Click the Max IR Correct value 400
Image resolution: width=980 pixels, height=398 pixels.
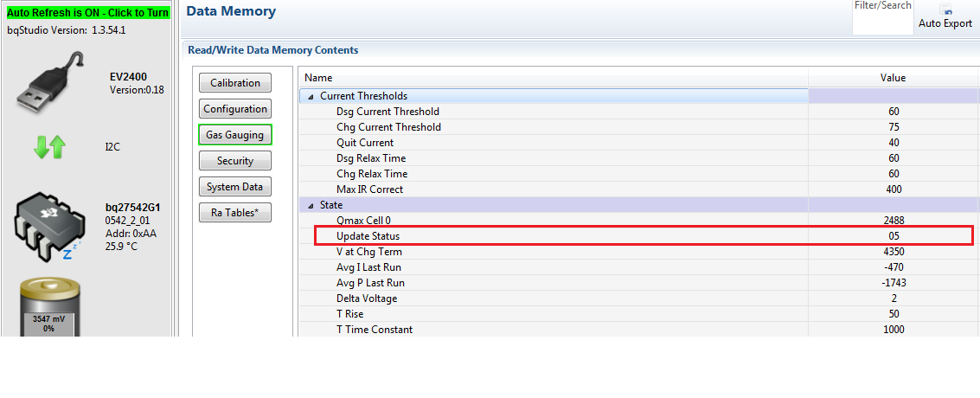point(894,189)
